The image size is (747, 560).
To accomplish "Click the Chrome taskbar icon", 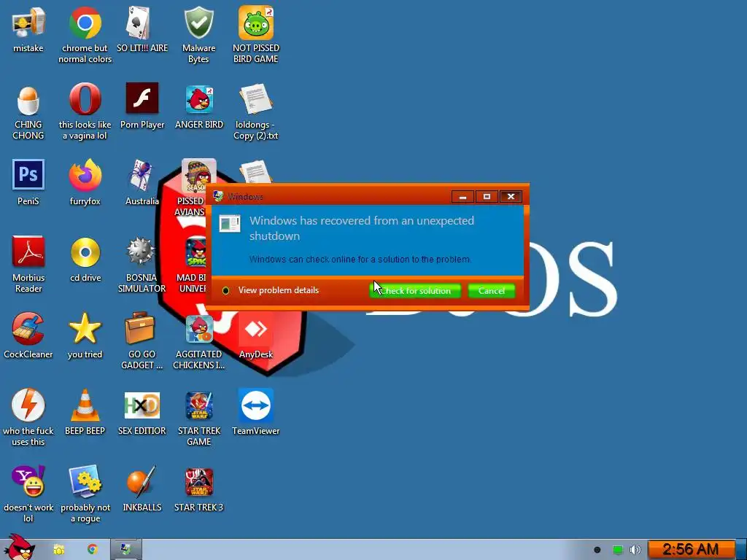I will coord(92,550).
